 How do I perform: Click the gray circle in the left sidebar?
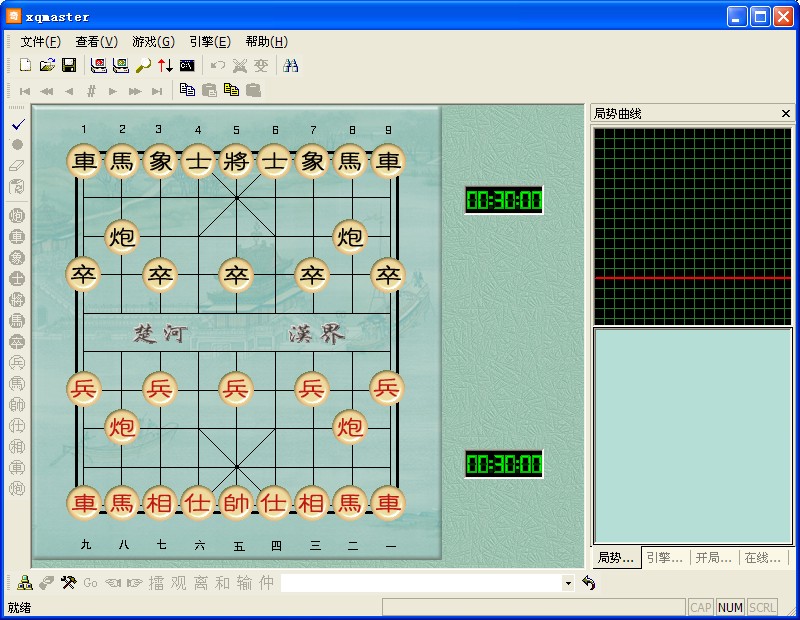point(17,144)
